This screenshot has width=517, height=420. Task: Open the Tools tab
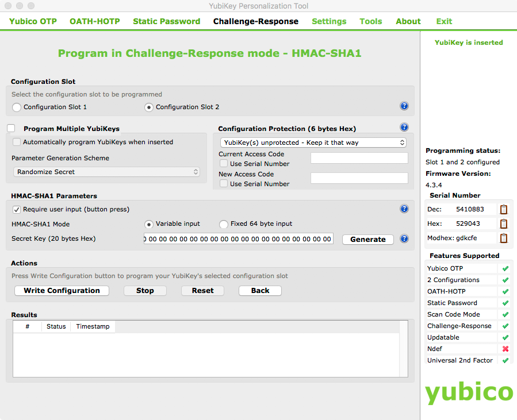[x=371, y=21]
